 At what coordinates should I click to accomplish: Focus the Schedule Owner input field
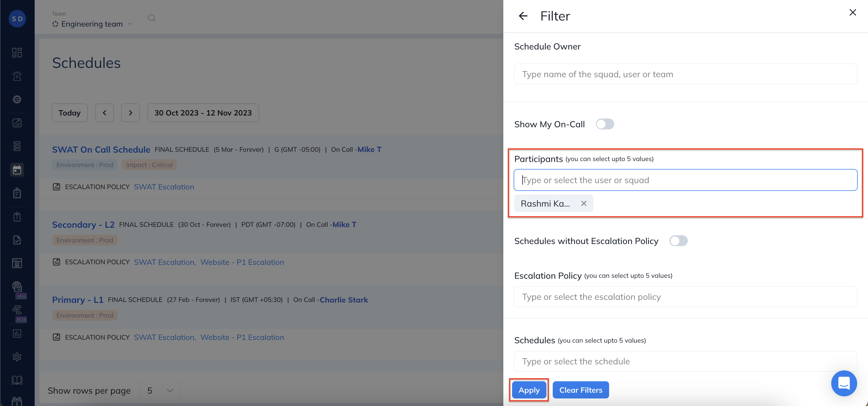(685, 74)
